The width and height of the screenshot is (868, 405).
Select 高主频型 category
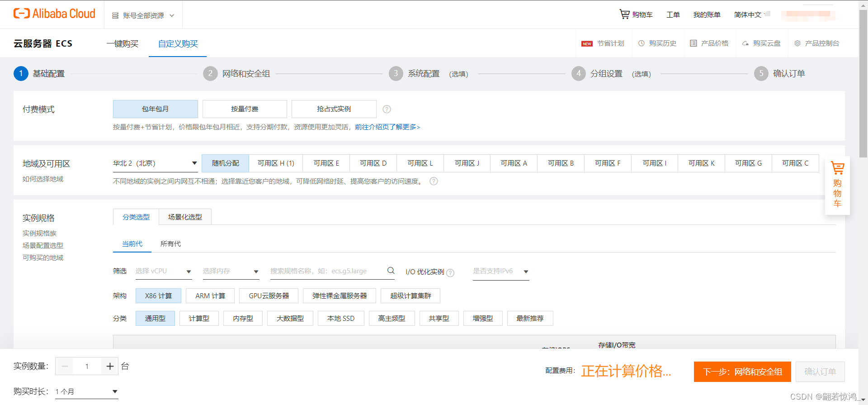pos(392,319)
